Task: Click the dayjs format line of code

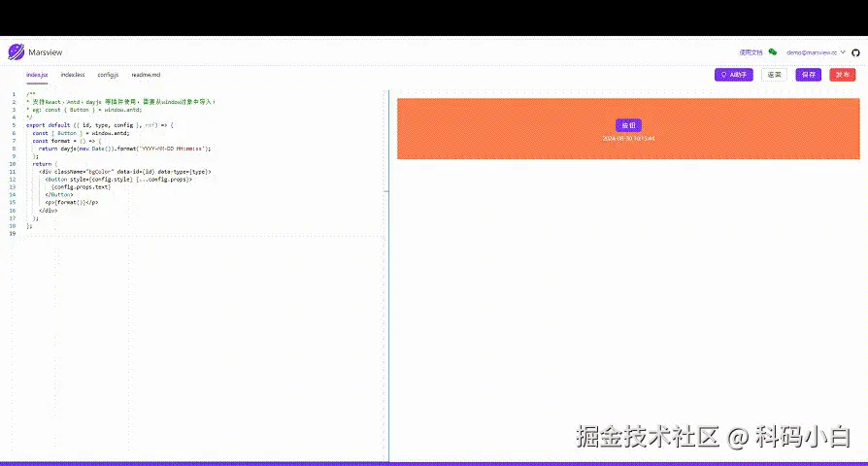Action: click(x=124, y=149)
